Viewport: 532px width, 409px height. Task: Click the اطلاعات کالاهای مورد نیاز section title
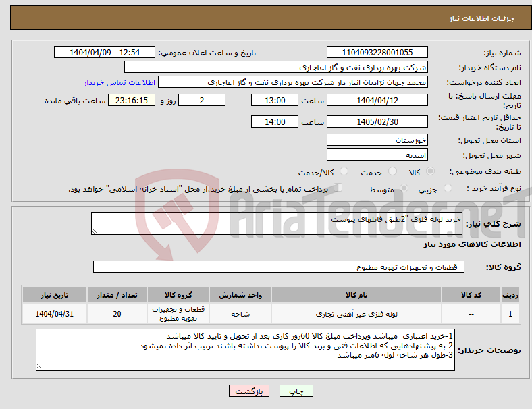click(x=472, y=244)
